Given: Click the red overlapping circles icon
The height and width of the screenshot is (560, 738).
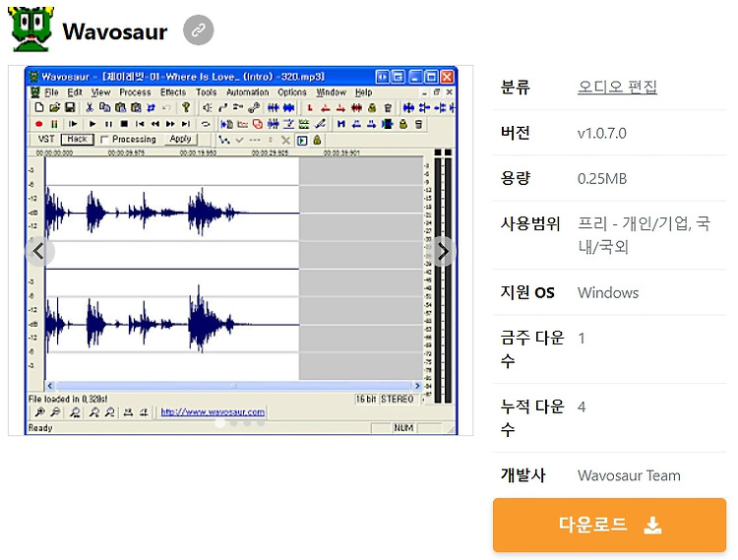Looking at the screenshot, I should pyautogui.click(x=258, y=124).
